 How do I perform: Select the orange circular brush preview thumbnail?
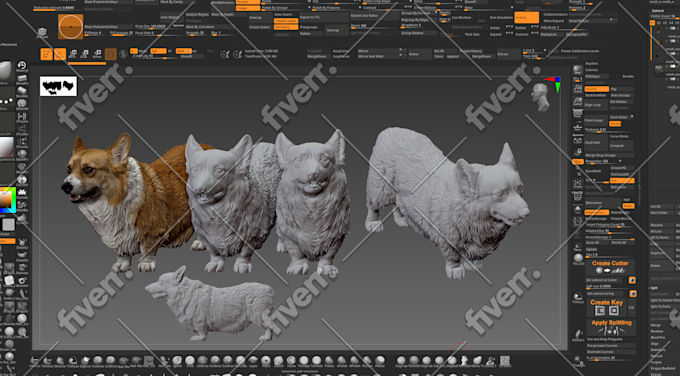tap(70, 26)
